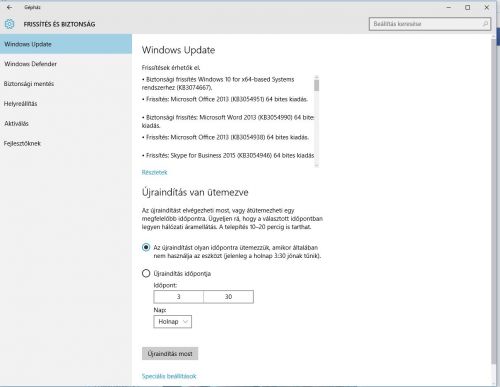Switch to Aktiválás section
Screen dimensions: 500x387
(66, 124)
